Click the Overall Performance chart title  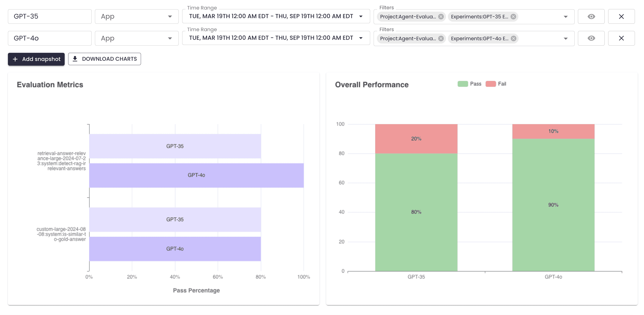coord(372,85)
